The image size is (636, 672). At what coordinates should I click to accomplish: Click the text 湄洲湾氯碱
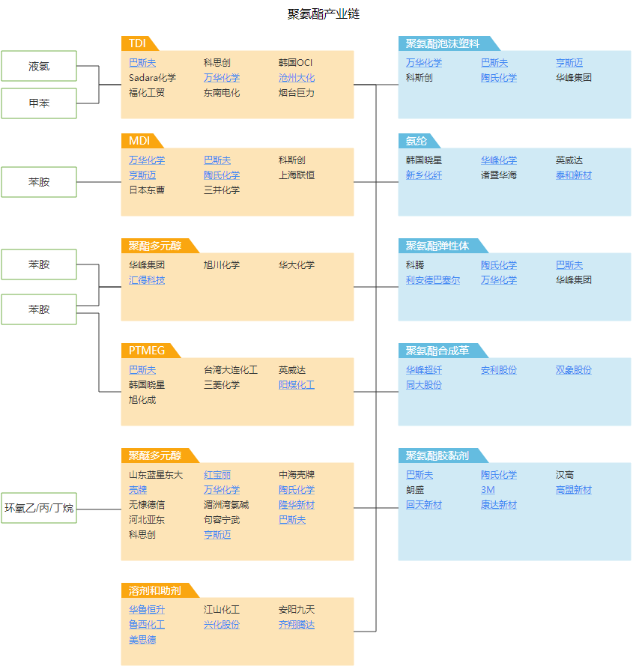coord(226,504)
